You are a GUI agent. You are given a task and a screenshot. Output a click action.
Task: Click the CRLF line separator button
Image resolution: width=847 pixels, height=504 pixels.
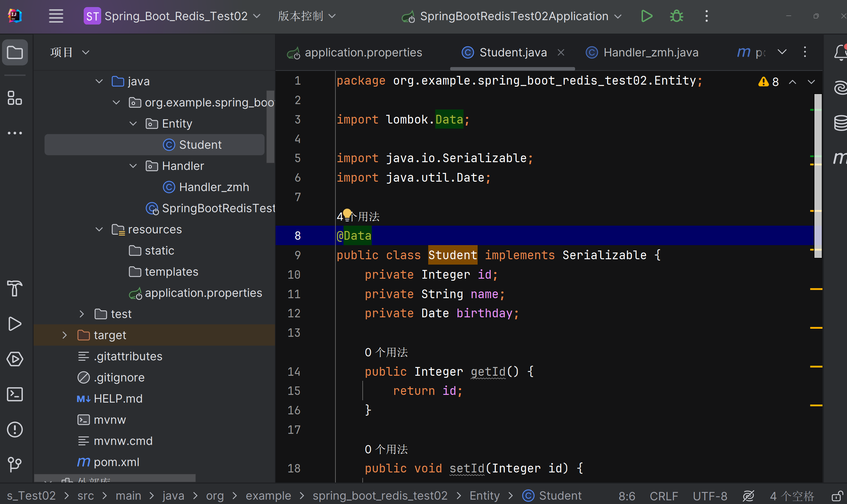(663, 496)
